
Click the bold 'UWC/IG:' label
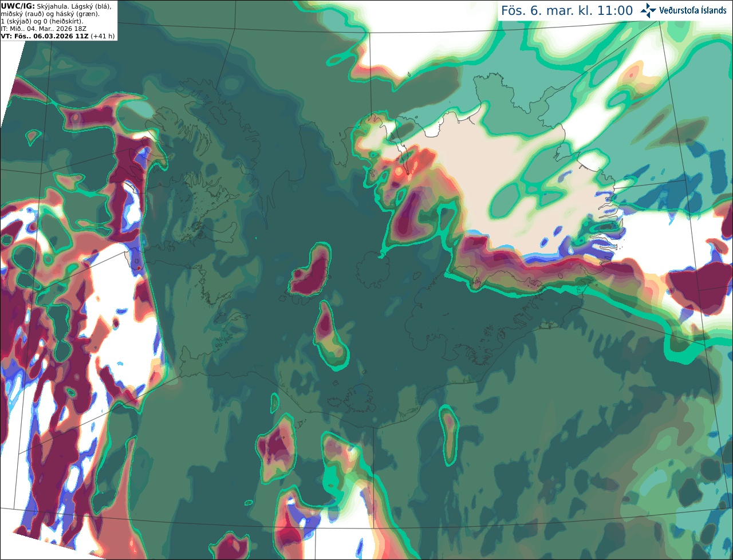(x=18, y=6)
